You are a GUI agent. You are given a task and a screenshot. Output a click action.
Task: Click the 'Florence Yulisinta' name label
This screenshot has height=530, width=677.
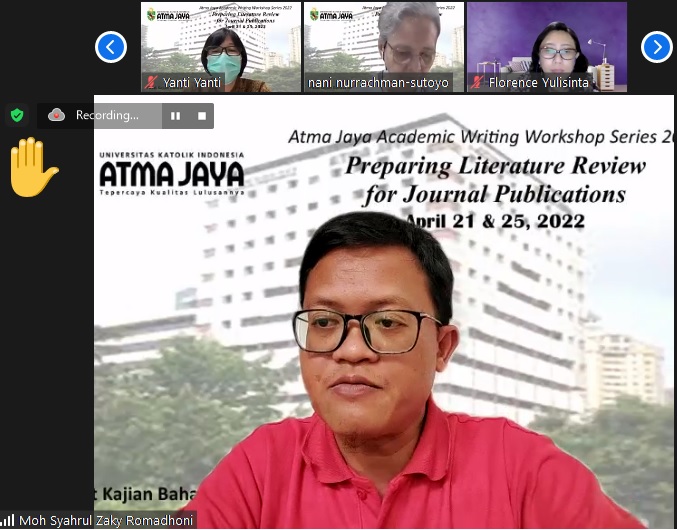[x=538, y=82]
